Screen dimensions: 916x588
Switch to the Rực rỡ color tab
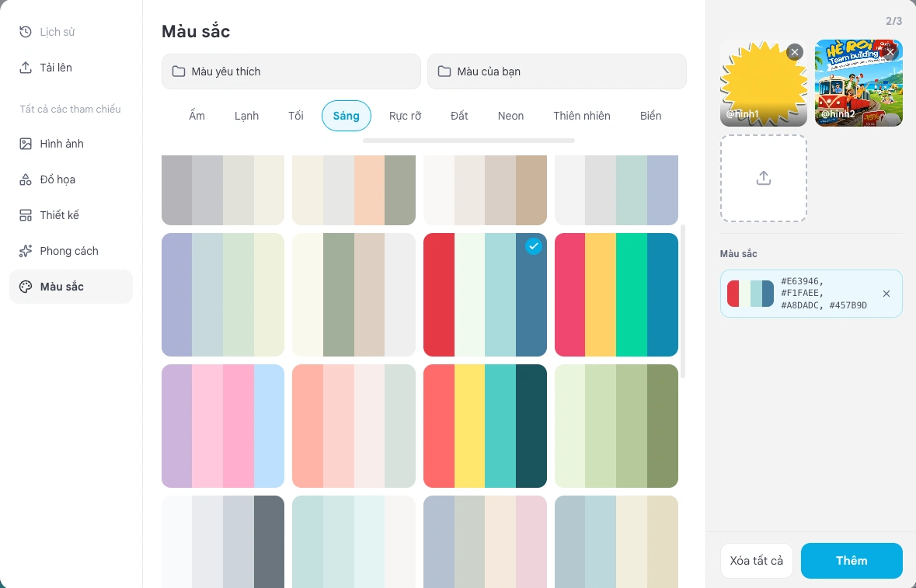tap(405, 116)
